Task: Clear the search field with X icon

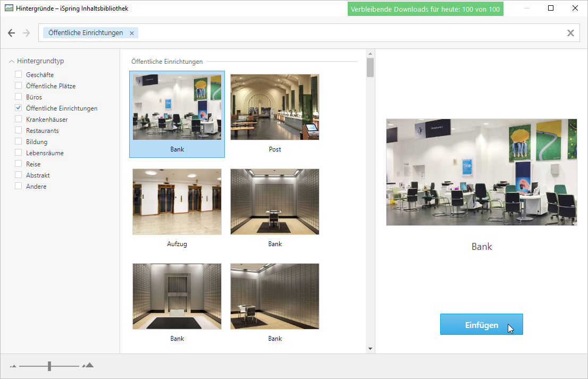Action: 570,33
